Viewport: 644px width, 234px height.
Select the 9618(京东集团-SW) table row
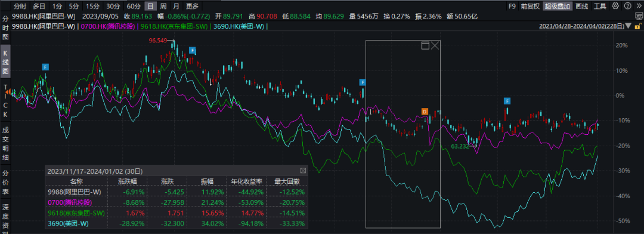pyautogui.click(x=176, y=213)
